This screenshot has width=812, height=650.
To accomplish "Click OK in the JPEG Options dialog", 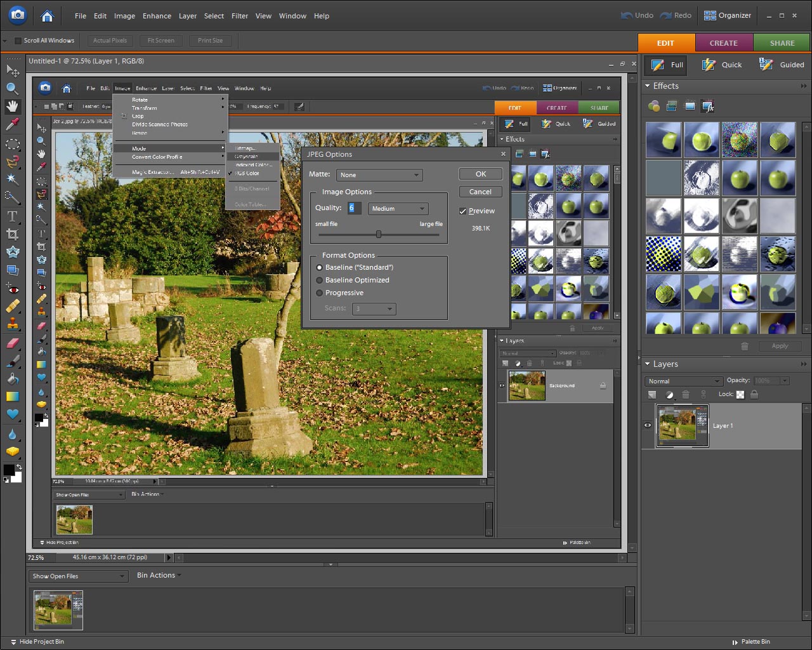I will (481, 174).
